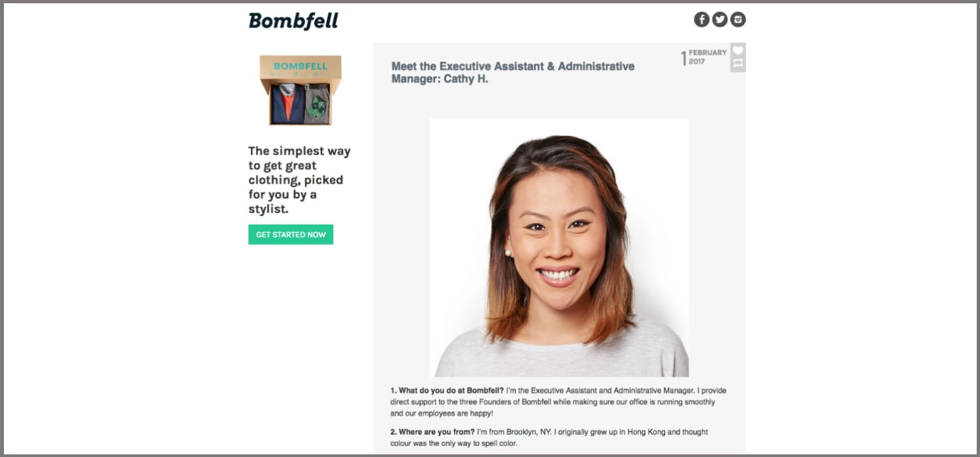Image resolution: width=980 pixels, height=457 pixels.
Task: Open the post title about Cathy H.
Action: [513, 72]
